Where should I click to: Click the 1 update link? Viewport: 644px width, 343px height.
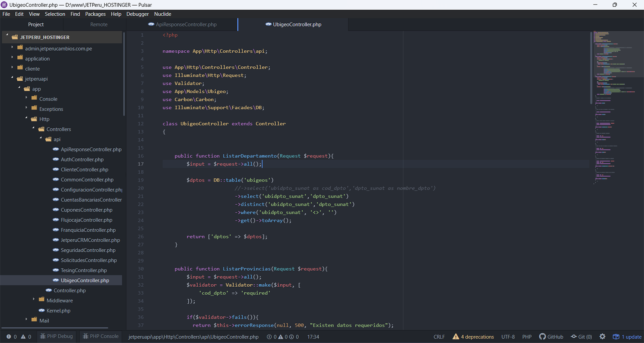[x=627, y=337]
